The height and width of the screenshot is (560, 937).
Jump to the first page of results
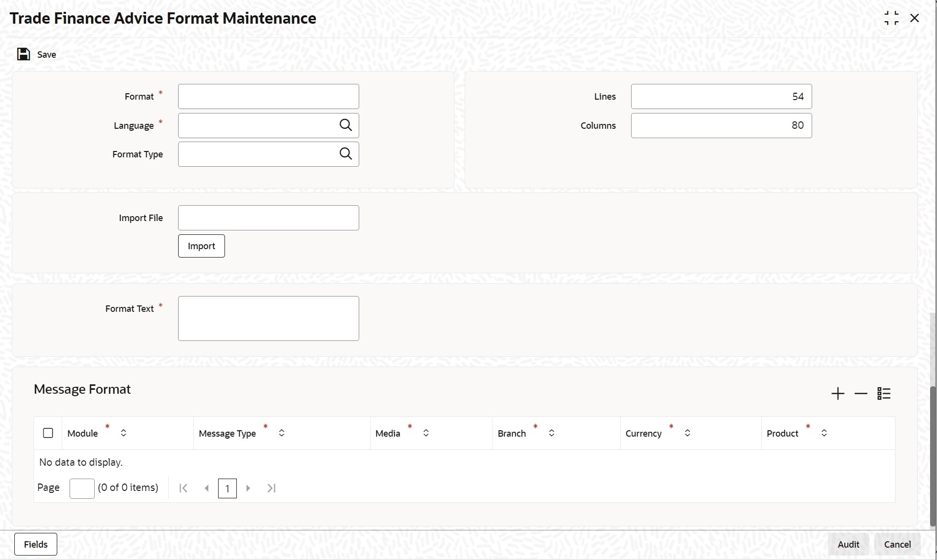point(183,488)
